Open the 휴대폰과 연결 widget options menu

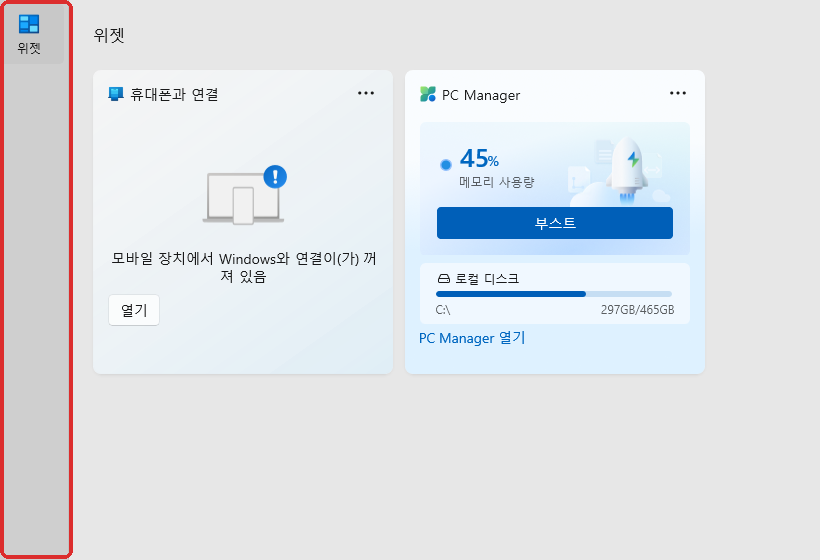tap(366, 93)
